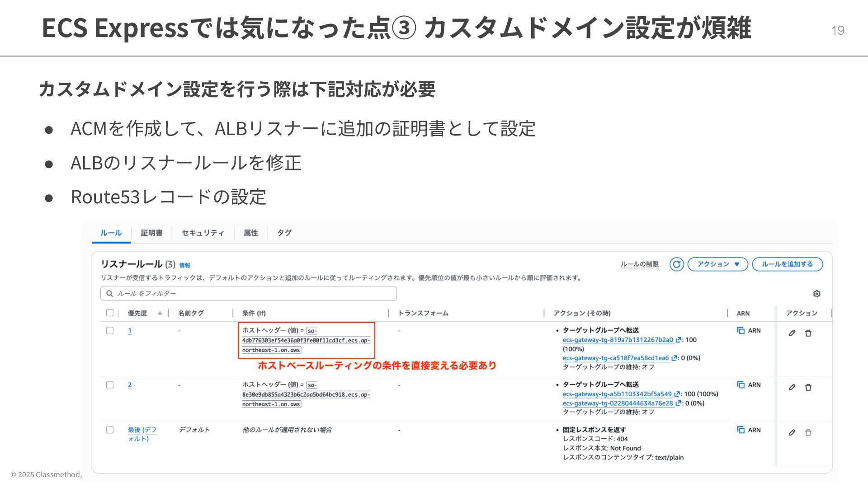
Task: Switch to the セキュリティ tab
Action: pos(203,233)
